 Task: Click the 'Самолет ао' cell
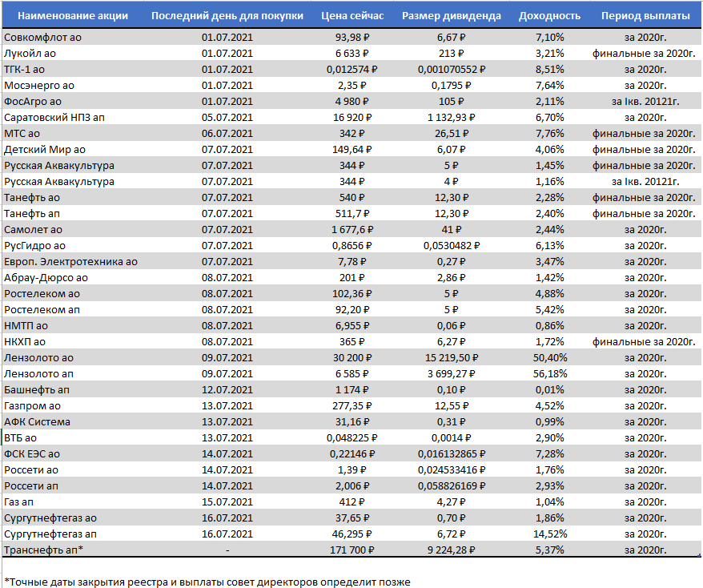(33, 230)
